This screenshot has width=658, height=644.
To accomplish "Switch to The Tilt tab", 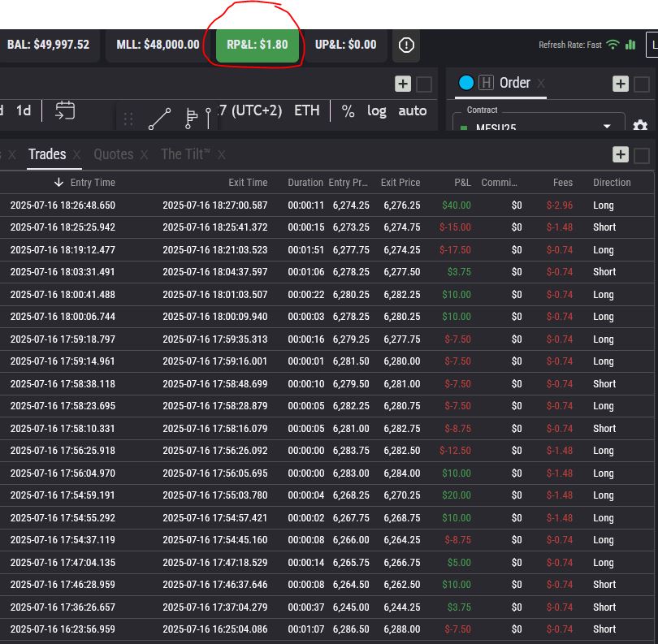I will (x=185, y=154).
